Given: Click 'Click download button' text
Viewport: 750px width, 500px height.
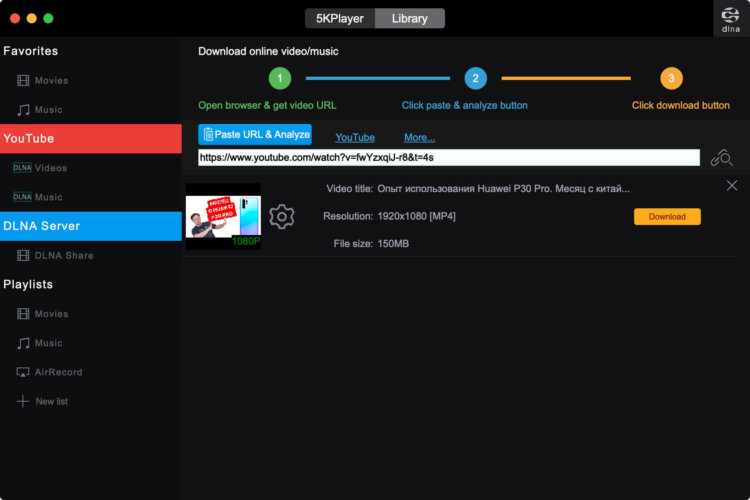Looking at the screenshot, I should pyautogui.click(x=681, y=106).
